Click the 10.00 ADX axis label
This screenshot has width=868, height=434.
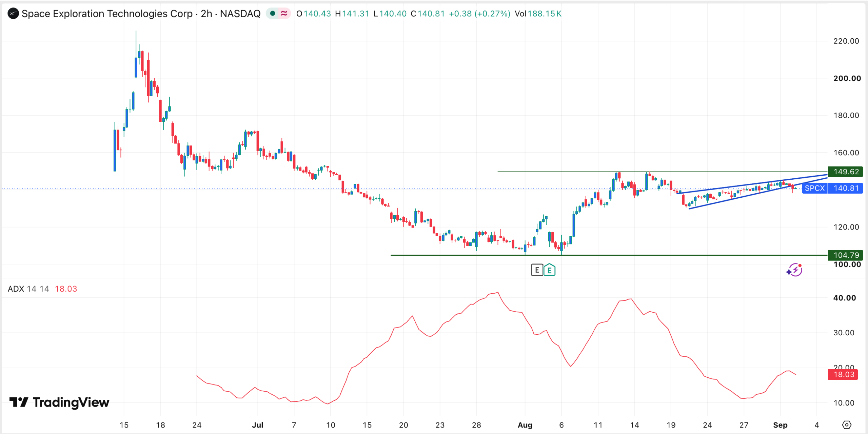pos(844,403)
